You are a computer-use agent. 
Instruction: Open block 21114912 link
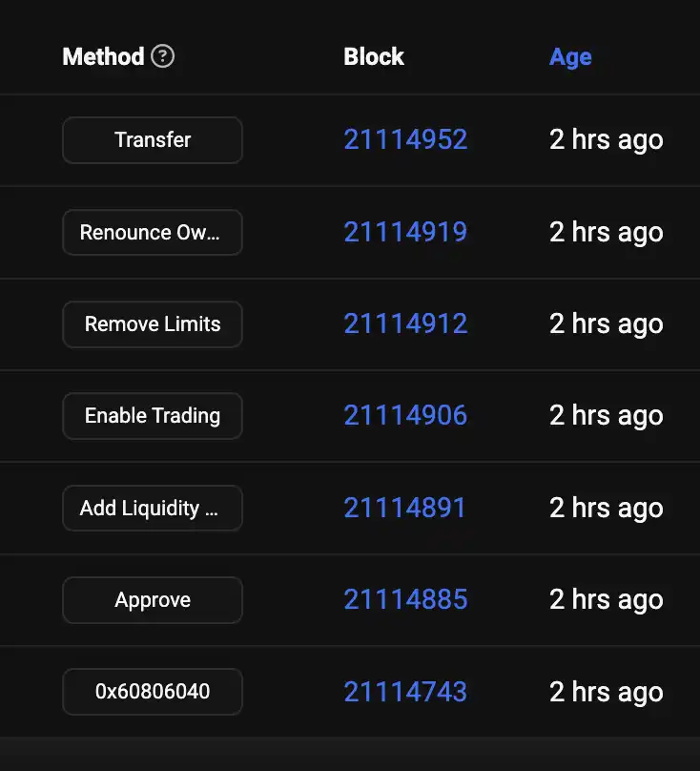[405, 324]
